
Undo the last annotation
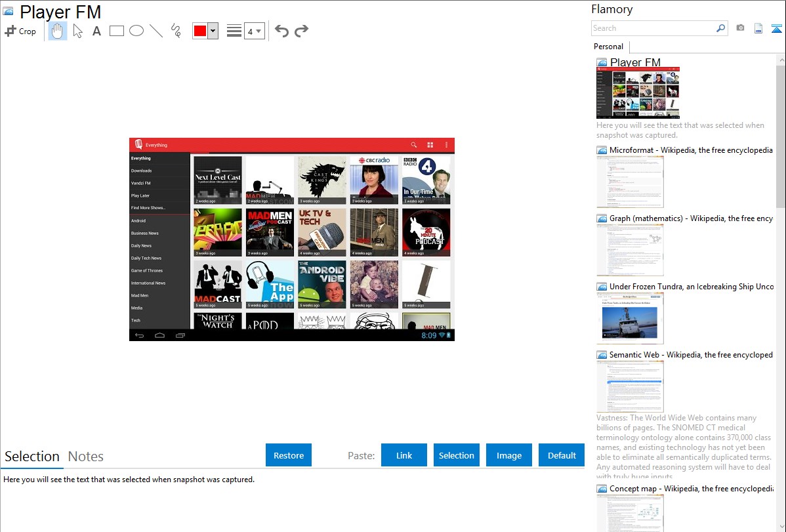[x=281, y=31]
